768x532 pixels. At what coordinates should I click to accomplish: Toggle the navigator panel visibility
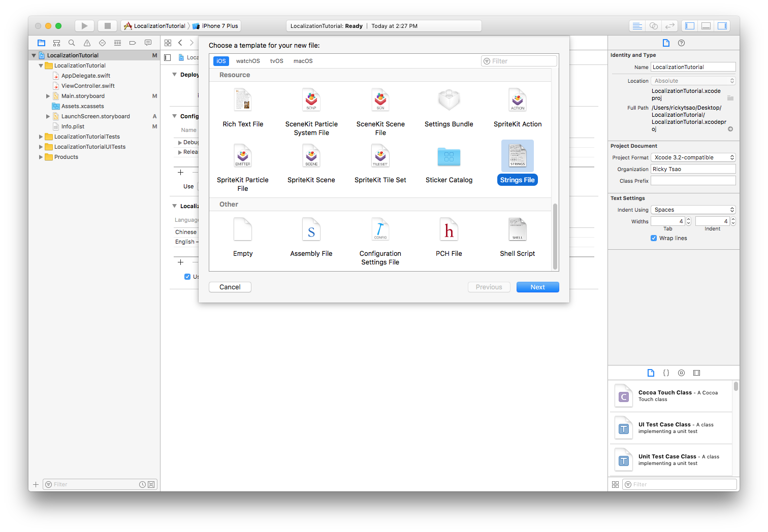tap(690, 26)
